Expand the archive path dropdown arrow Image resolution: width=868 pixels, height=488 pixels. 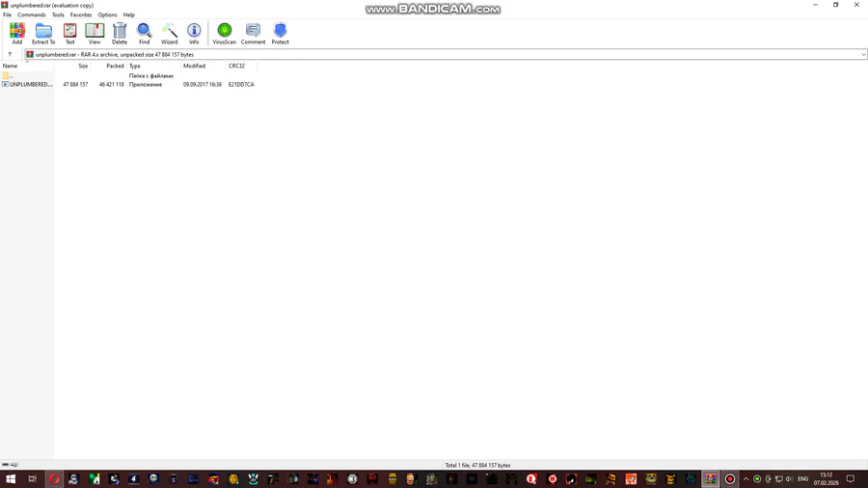coord(863,55)
